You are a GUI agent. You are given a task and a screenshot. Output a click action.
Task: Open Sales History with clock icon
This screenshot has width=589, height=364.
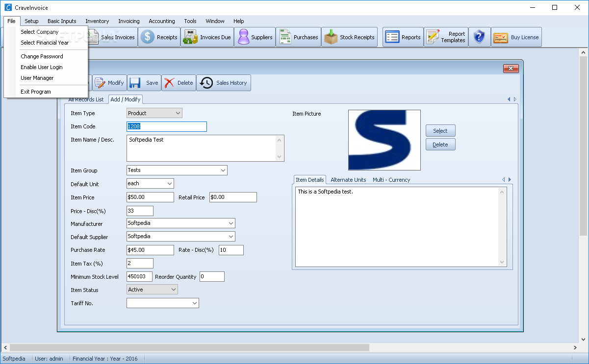[x=224, y=83]
